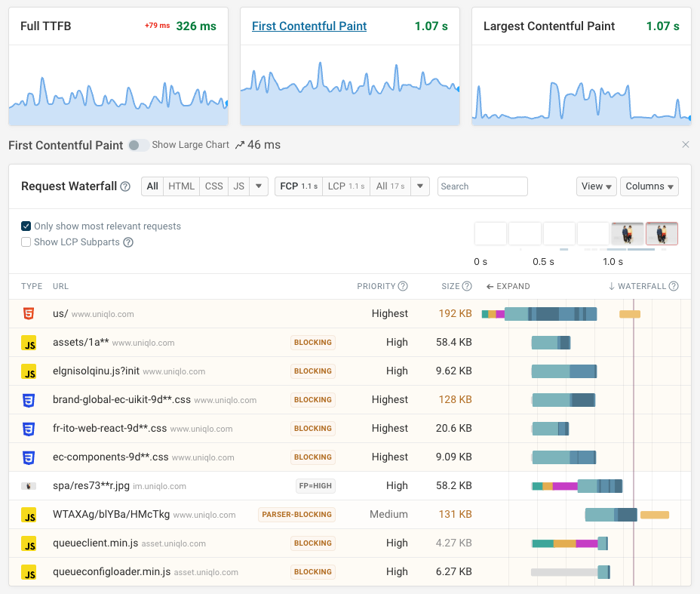Open the First Contentful Paint metric link
700x594 pixels.
[x=309, y=26]
